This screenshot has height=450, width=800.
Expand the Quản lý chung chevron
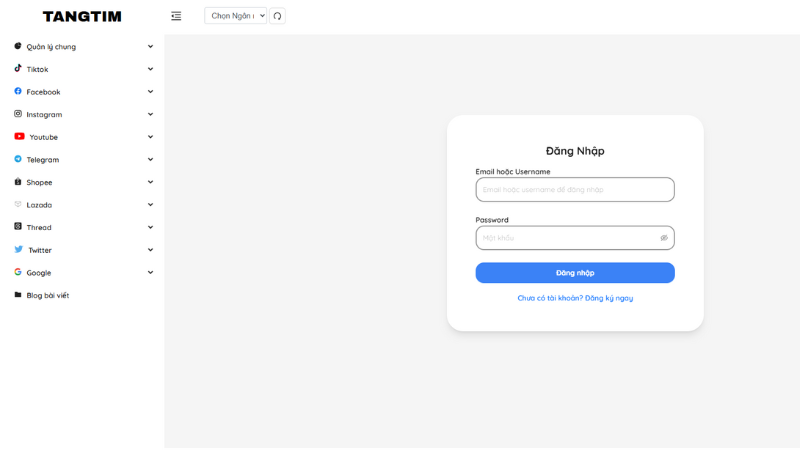point(150,47)
